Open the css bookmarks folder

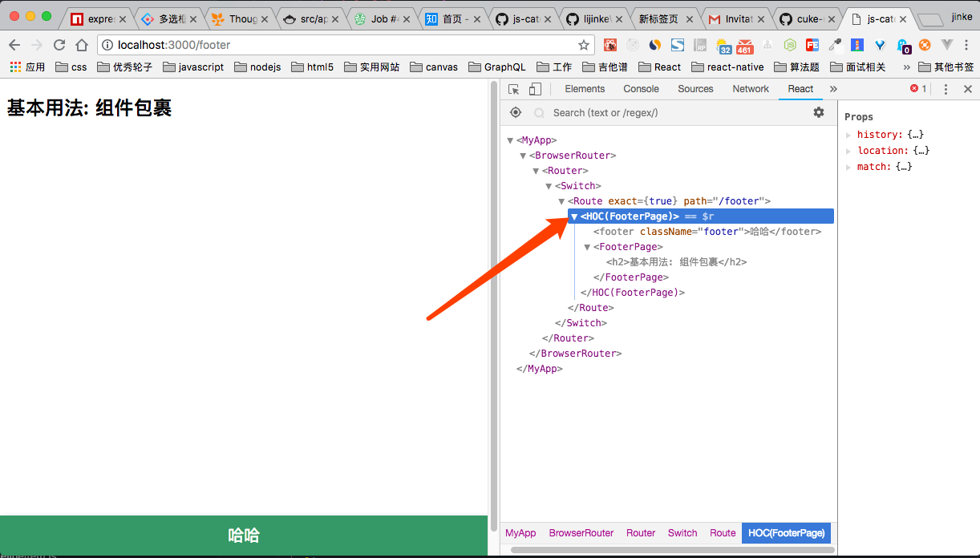[x=71, y=67]
